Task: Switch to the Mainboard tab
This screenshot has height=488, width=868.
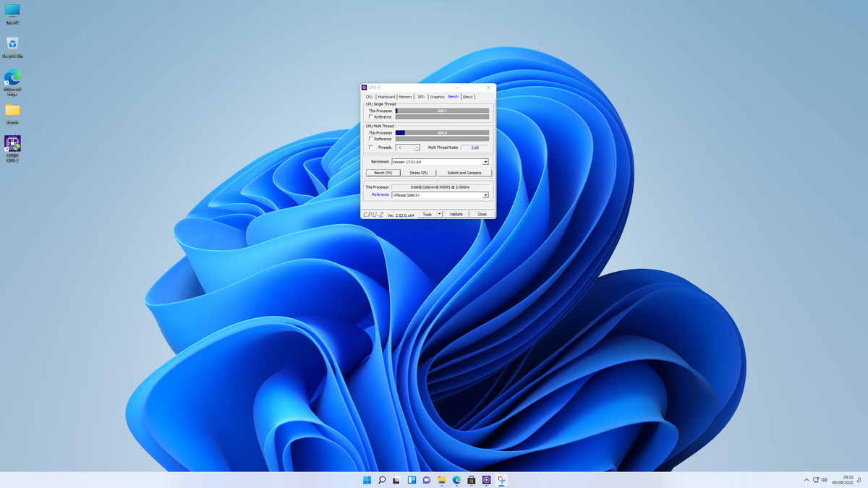Action: [x=386, y=97]
